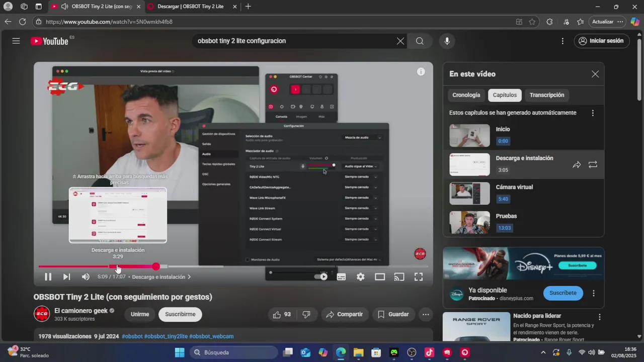The width and height of the screenshot is (644, 362).
Task: Mute the playing YouTube tab's speaker icon
Action: click(x=65, y=7)
